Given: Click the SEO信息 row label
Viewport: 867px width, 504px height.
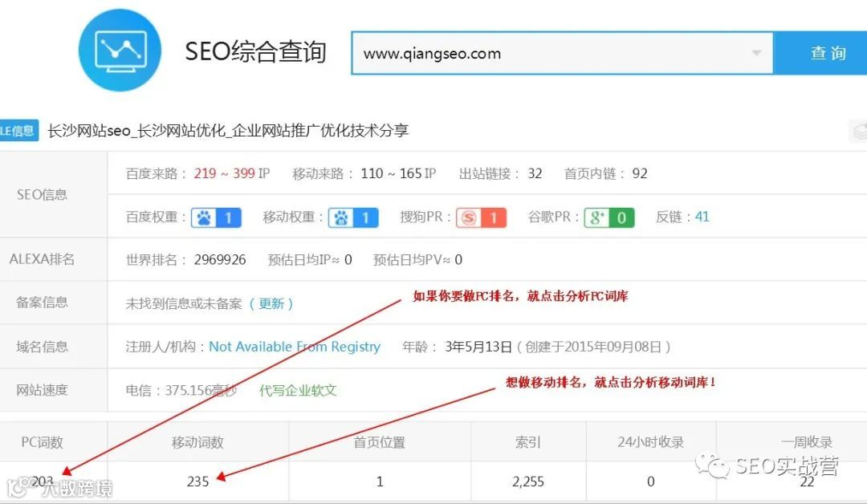Looking at the screenshot, I should coord(42,194).
